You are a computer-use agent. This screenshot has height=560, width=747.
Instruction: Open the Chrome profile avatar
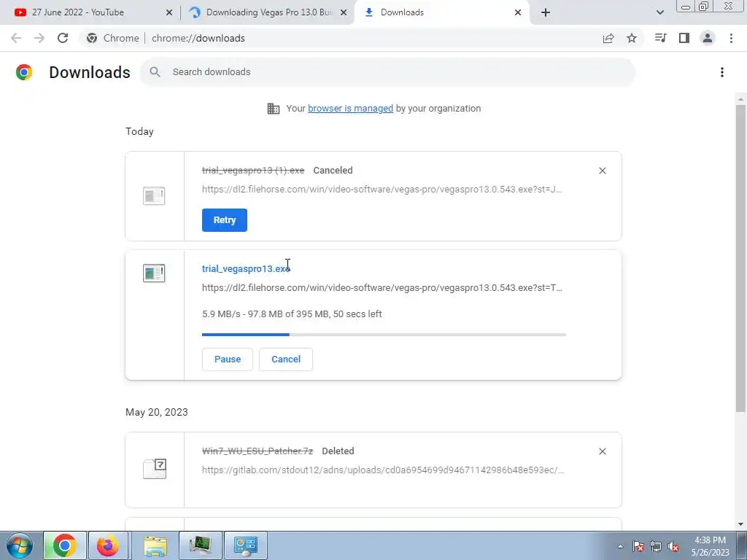point(708,38)
